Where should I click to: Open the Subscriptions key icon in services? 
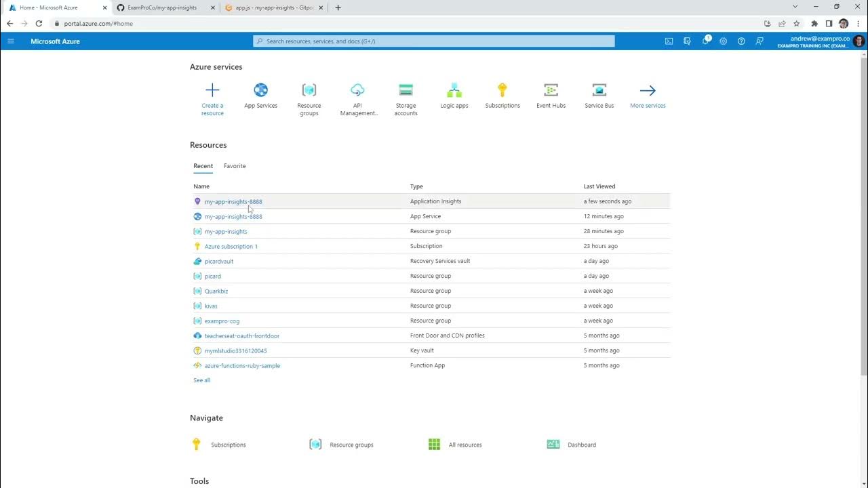(502, 90)
